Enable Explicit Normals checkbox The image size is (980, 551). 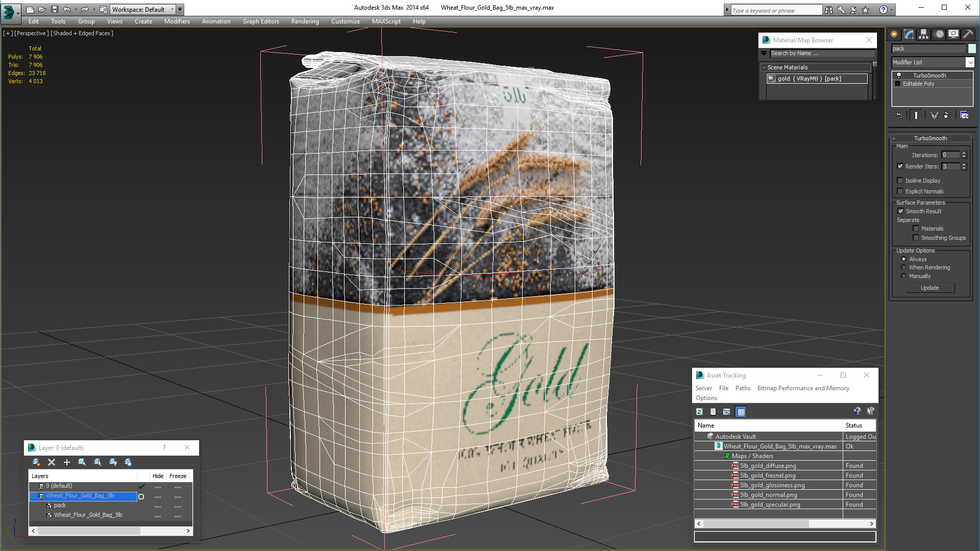pyautogui.click(x=900, y=191)
